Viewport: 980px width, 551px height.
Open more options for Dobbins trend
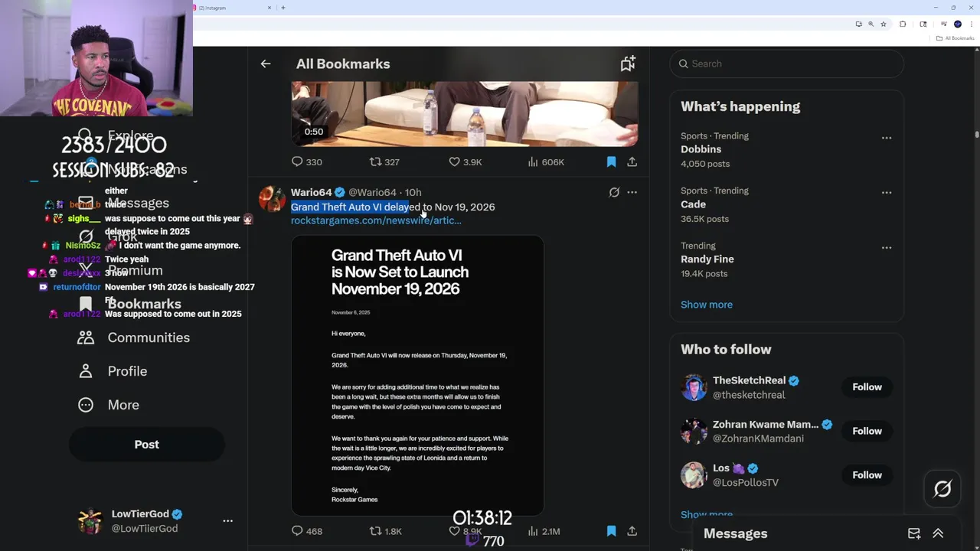tap(887, 138)
